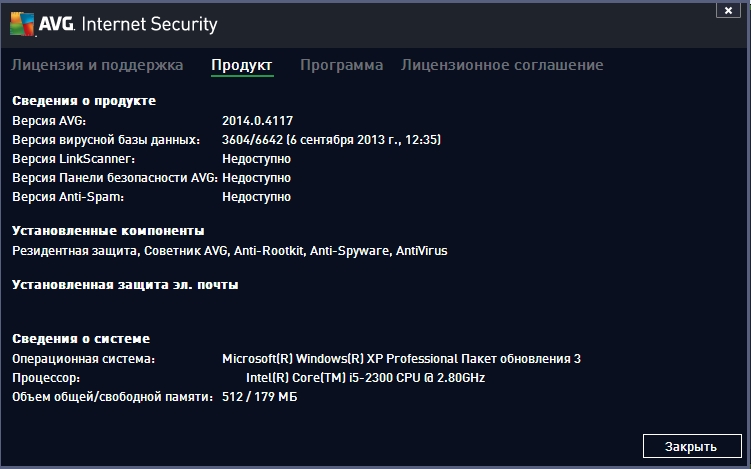The image size is (751, 469).
Task: Click the Windows XP Professional operating system value
Action: click(x=401, y=359)
